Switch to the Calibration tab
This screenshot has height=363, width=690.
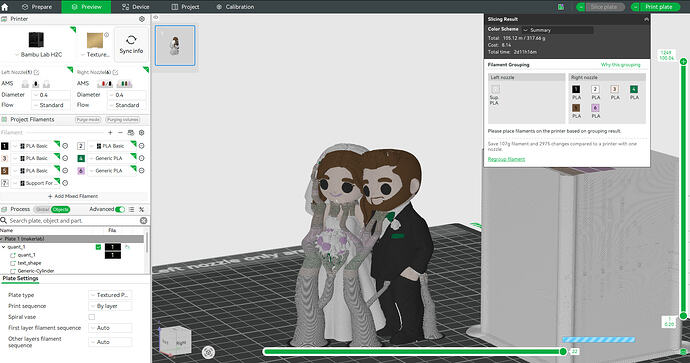click(x=235, y=7)
